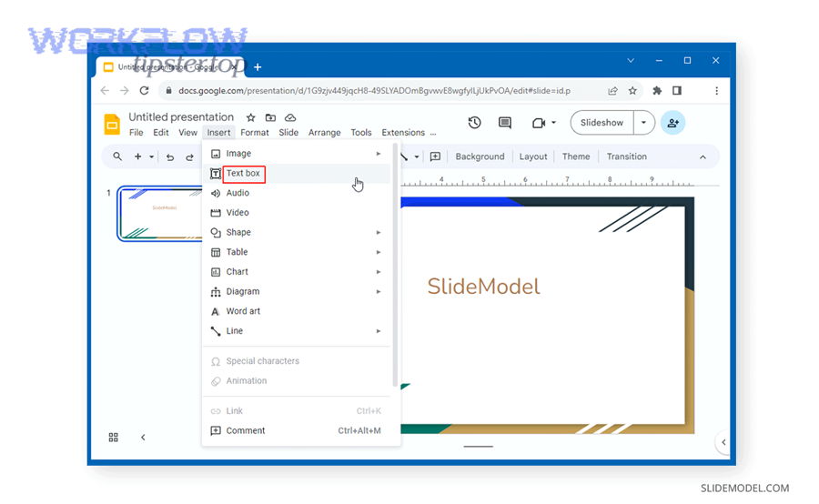Open the Chrome three-dot menu

click(717, 91)
